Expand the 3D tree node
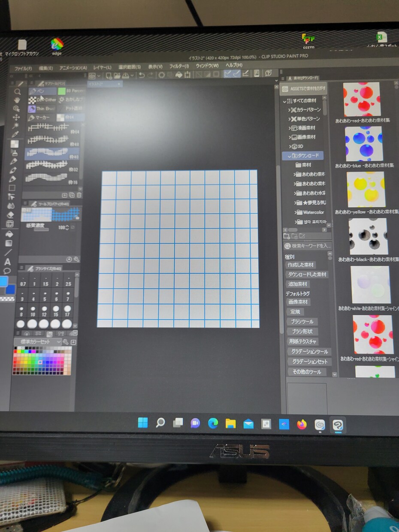 290,146
